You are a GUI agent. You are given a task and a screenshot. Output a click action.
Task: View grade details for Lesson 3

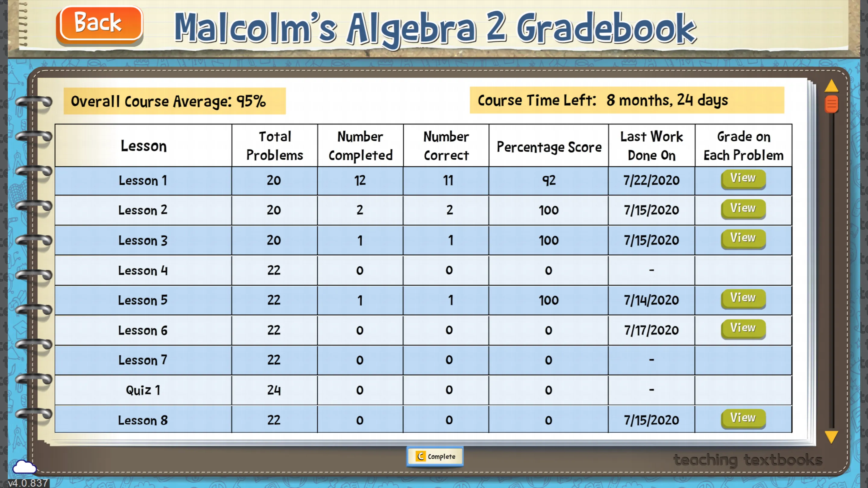tap(743, 238)
